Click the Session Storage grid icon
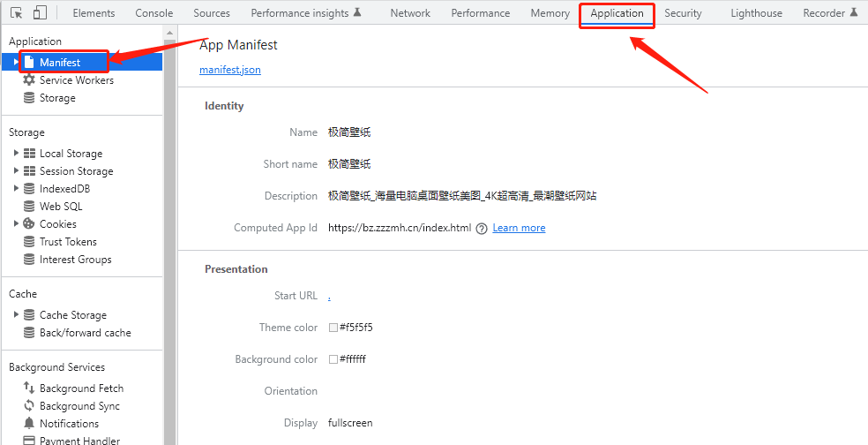The image size is (868, 445). pyautogui.click(x=29, y=171)
